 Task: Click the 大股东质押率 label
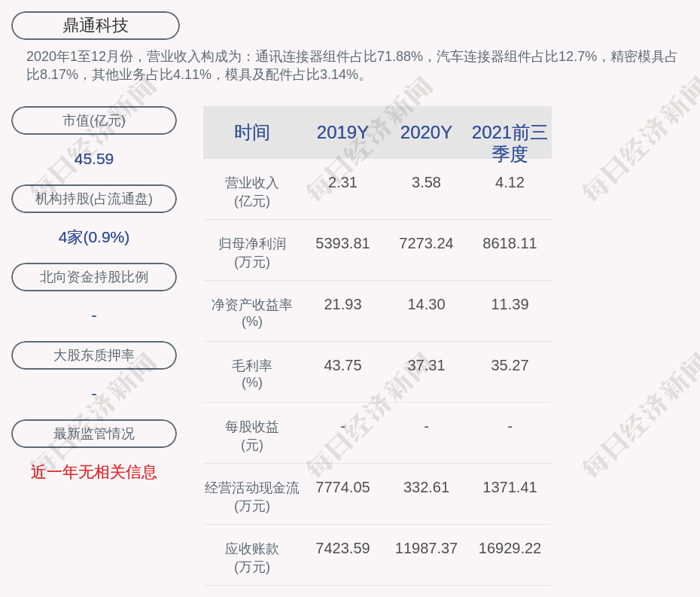(x=94, y=355)
